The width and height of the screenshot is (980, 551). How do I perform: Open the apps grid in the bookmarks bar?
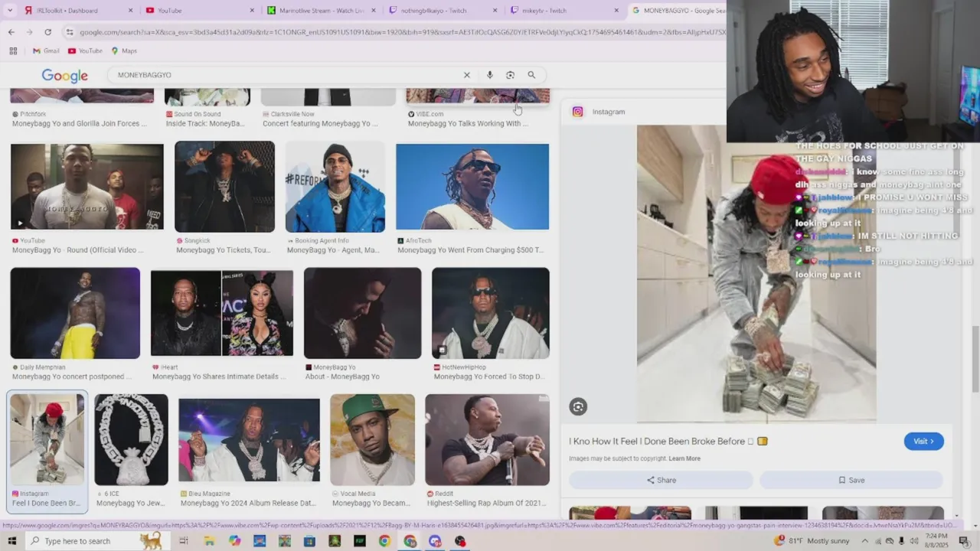pos(13,51)
